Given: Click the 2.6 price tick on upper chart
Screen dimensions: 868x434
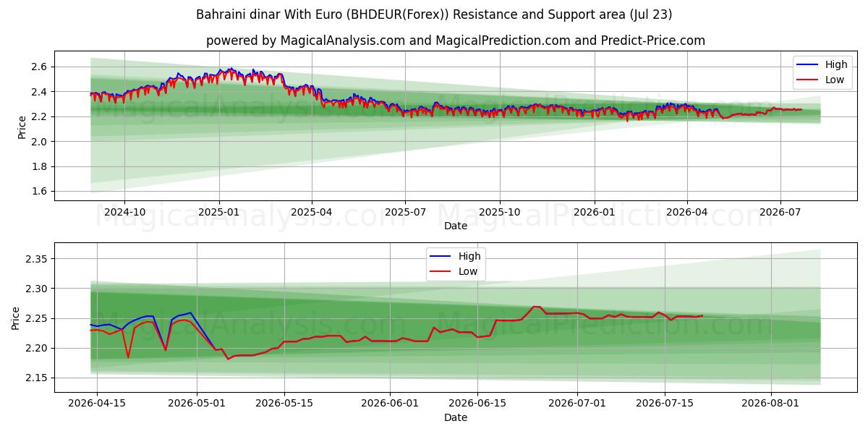Looking at the screenshot, I should 40,67.
